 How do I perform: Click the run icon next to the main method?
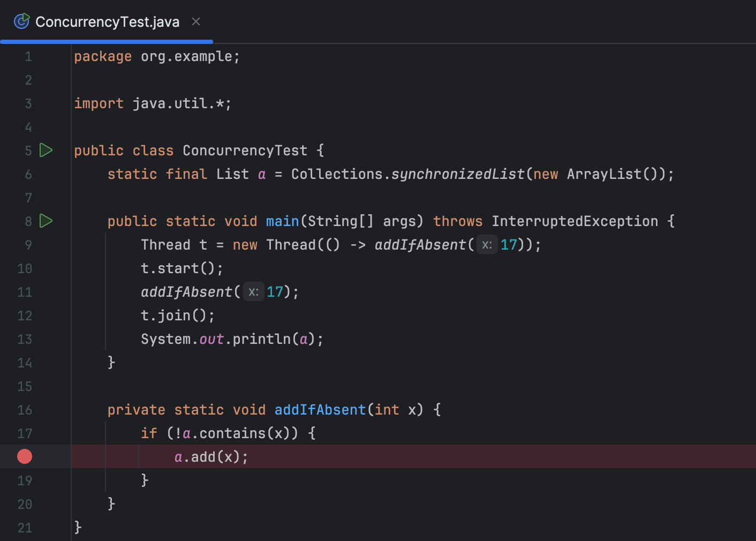click(x=46, y=221)
